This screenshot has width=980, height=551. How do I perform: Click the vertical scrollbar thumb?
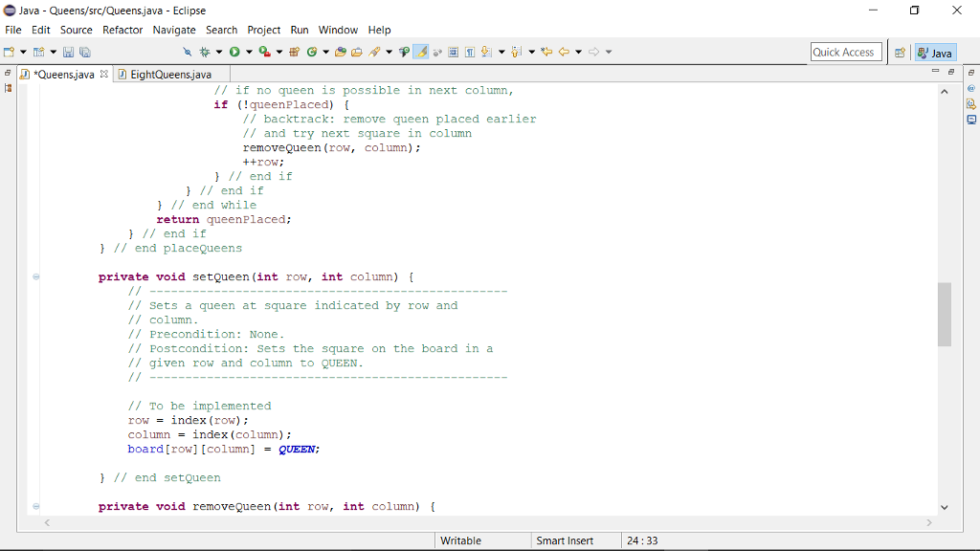click(945, 314)
